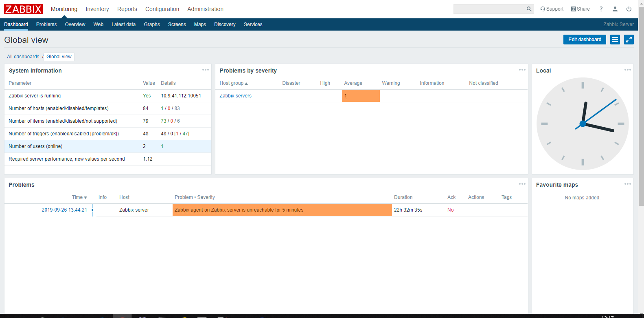Click server address 10.9.41.112:10051
Screen dimensions: 644x318
coord(181,96)
